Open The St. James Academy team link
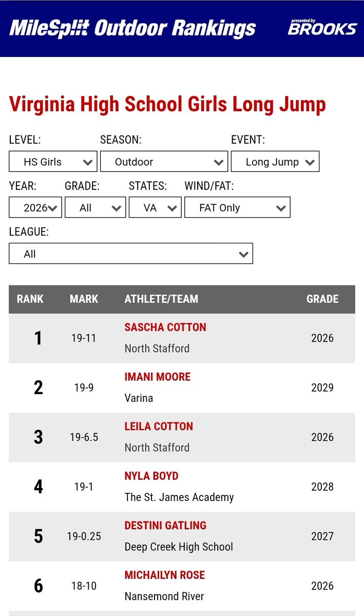The height and width of the screenshot is (616, 364). pyautogui.click(x=179, y=497)
